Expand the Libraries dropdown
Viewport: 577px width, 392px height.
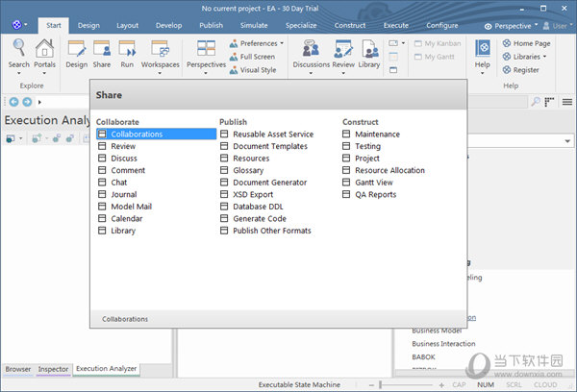pos(544,57)
